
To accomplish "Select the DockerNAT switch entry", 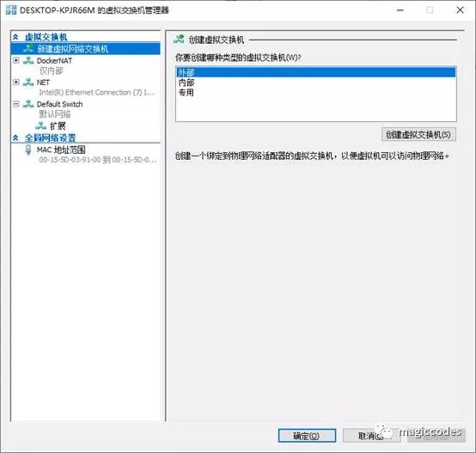I will (54, 61).
